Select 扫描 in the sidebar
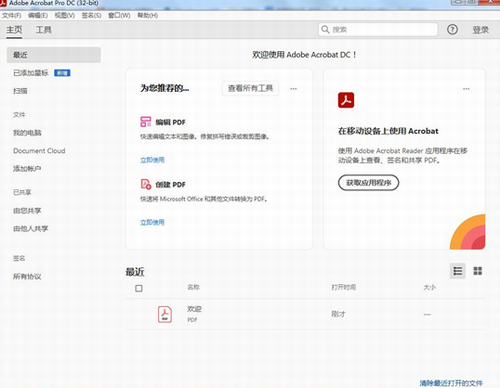The height and width of the screenshot is (388, 500). pos(20,91)
